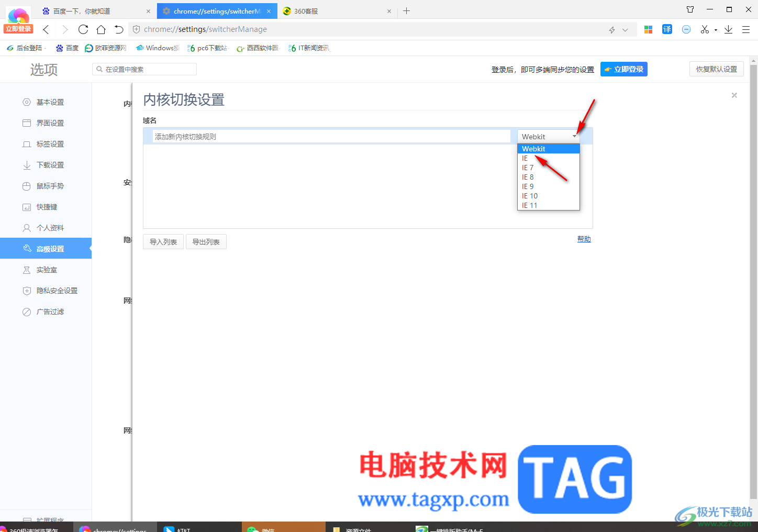Screen dimensions: 758x532
Task: Open 快捷键 in the sidebar
Action: pyautogui.click(x=46, y=207)
